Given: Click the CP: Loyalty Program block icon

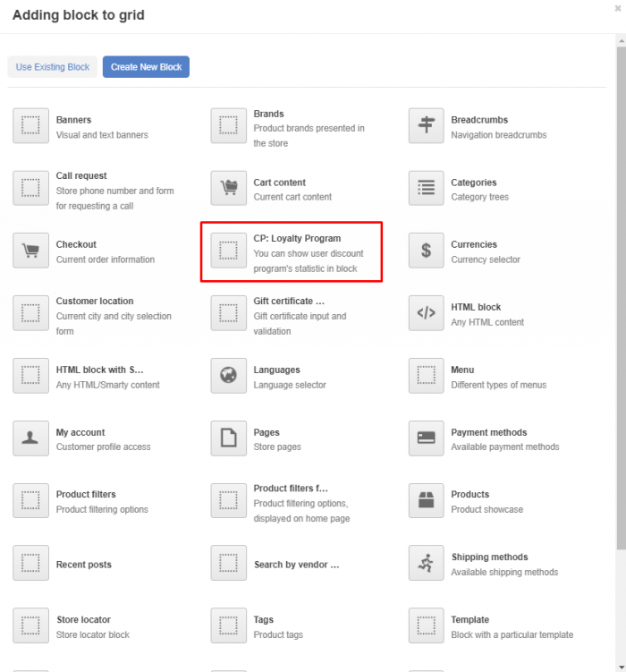Looking at the screenshot, I should pos(228,251).
